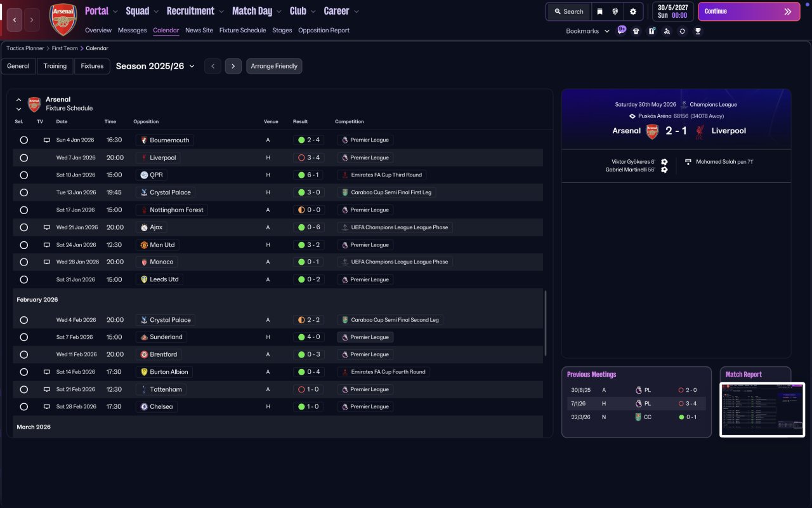Open the globe icon beside the bookmark icon
This screenshot has height=508, width=812.
(x=615, y=11)
